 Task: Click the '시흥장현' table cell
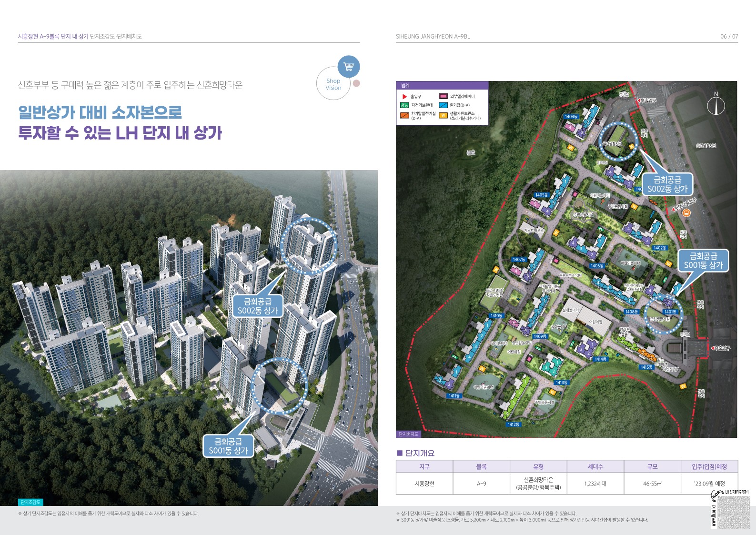click(x=424, y=484)
